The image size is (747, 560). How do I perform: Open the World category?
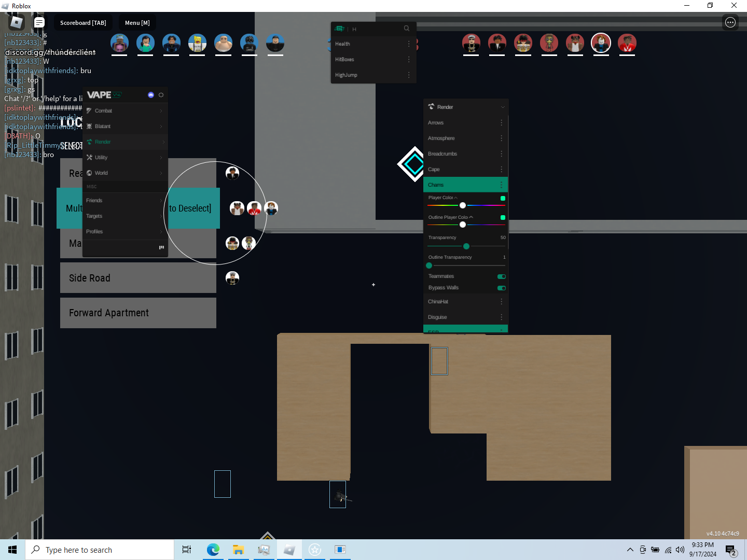(x=125, y=173)
